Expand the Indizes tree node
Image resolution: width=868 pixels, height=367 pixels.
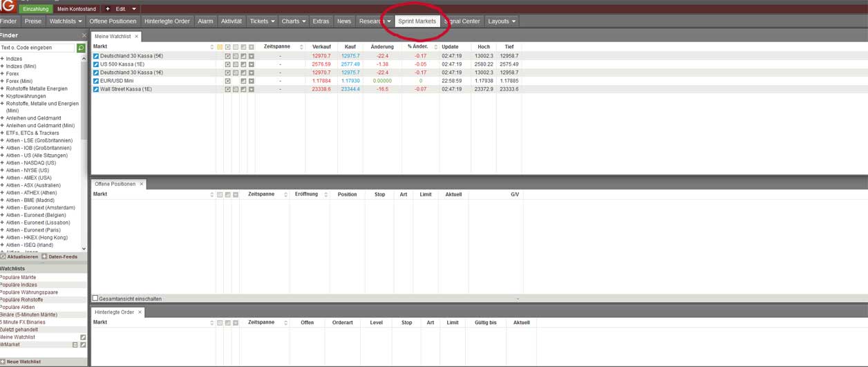point(3,59)
